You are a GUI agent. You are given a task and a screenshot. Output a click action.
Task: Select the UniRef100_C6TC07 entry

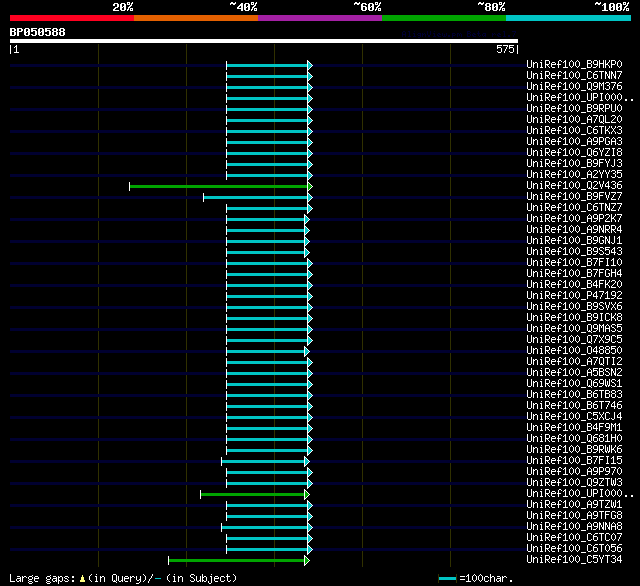[574, 538]
